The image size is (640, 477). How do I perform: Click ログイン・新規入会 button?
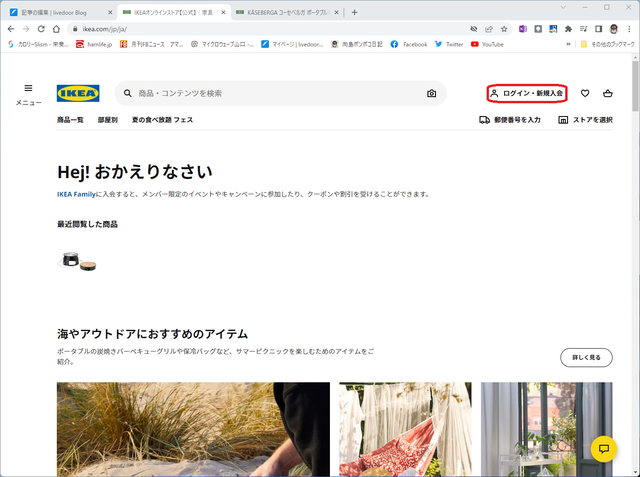pos(527,93)
